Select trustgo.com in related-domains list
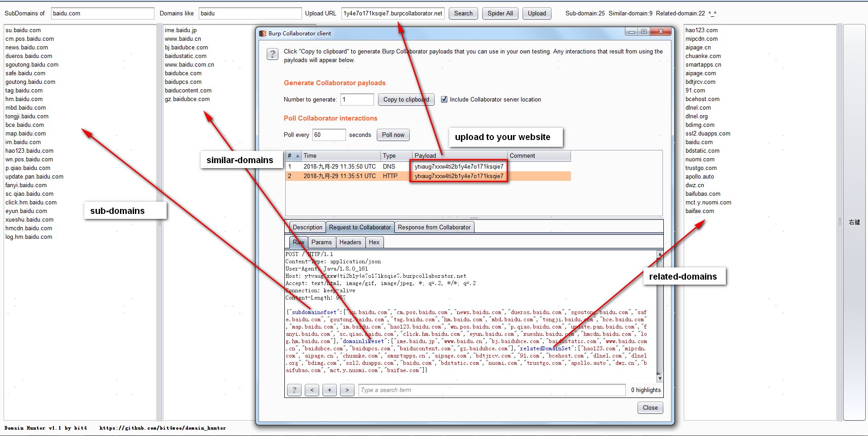 click(x=701, y=168)
